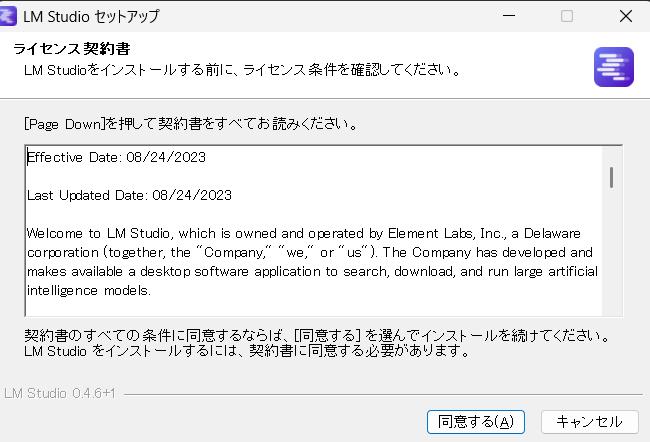Screen dimensions: 650x442
Task: Click the "intelligence models." text line
Action: click(89, 291)
